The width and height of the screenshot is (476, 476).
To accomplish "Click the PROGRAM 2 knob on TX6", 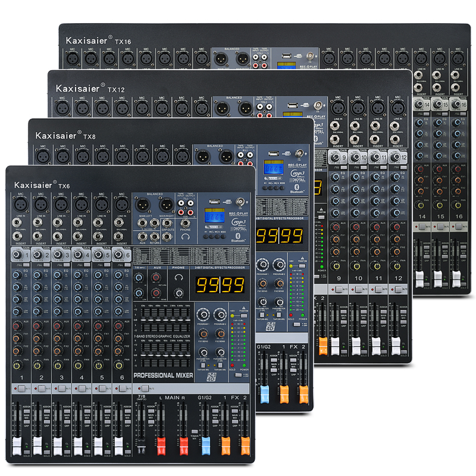I will click(x=220, y=315).
